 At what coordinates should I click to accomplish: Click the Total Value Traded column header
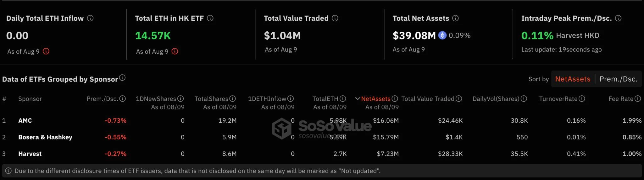[428, 99]
